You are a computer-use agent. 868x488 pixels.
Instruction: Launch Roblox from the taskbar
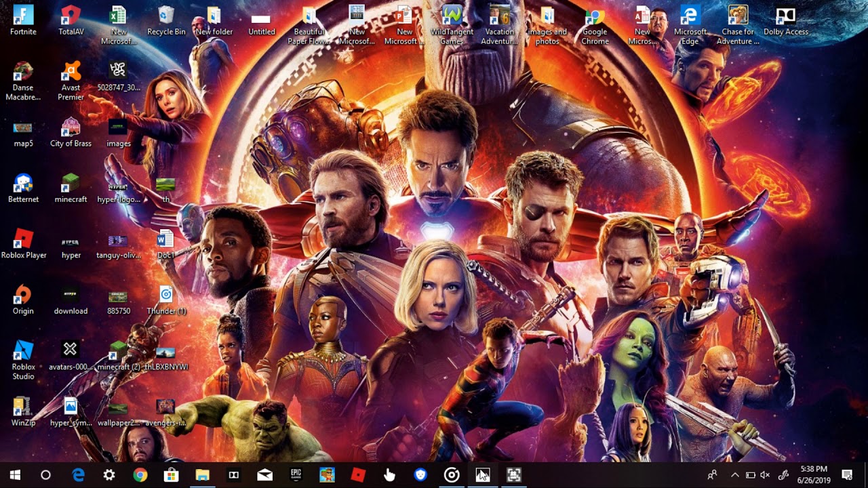[358, 475]
